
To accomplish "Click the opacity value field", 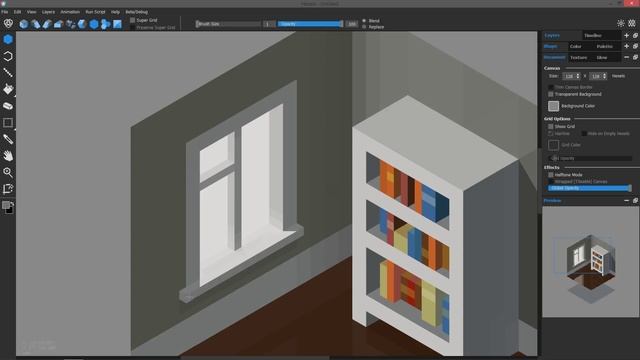I will (352, 24).
